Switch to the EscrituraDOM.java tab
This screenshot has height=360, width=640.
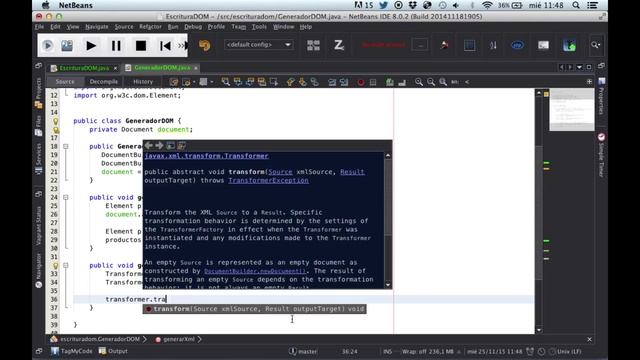pyautogui.click(x=84, y=68)
